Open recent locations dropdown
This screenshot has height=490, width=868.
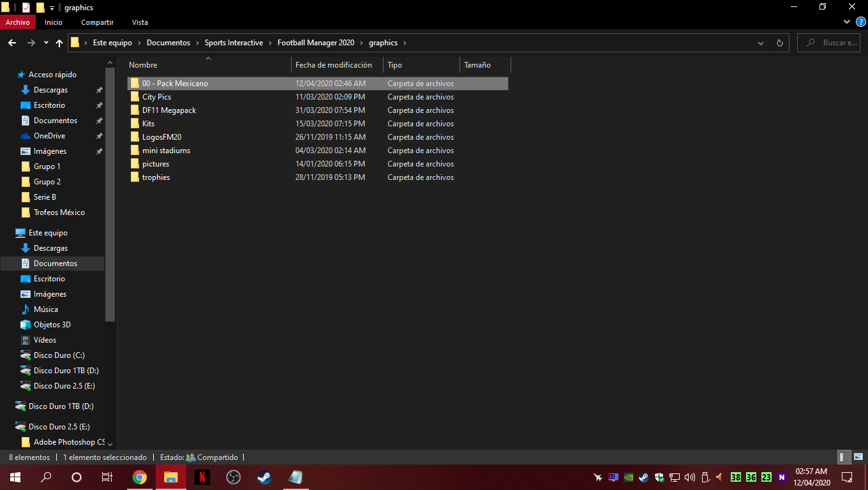(x=46, y=43)
